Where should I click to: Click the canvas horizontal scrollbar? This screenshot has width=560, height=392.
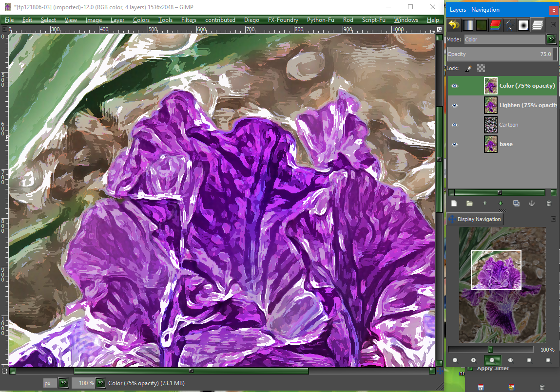(222, 371)
